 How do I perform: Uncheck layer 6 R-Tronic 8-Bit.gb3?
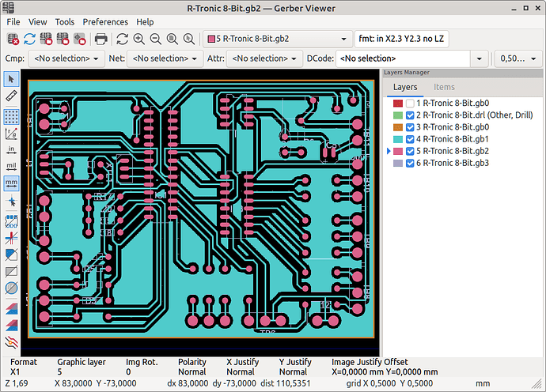click(x=410, y=162)
